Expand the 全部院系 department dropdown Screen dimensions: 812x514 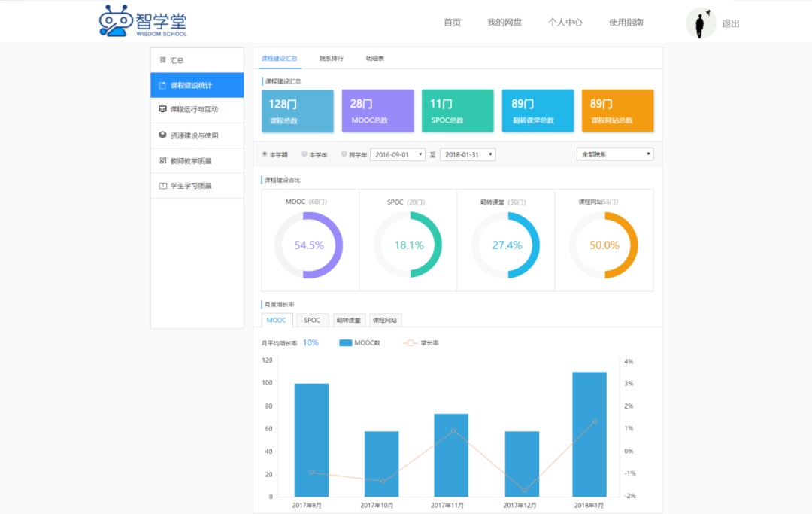614,154
